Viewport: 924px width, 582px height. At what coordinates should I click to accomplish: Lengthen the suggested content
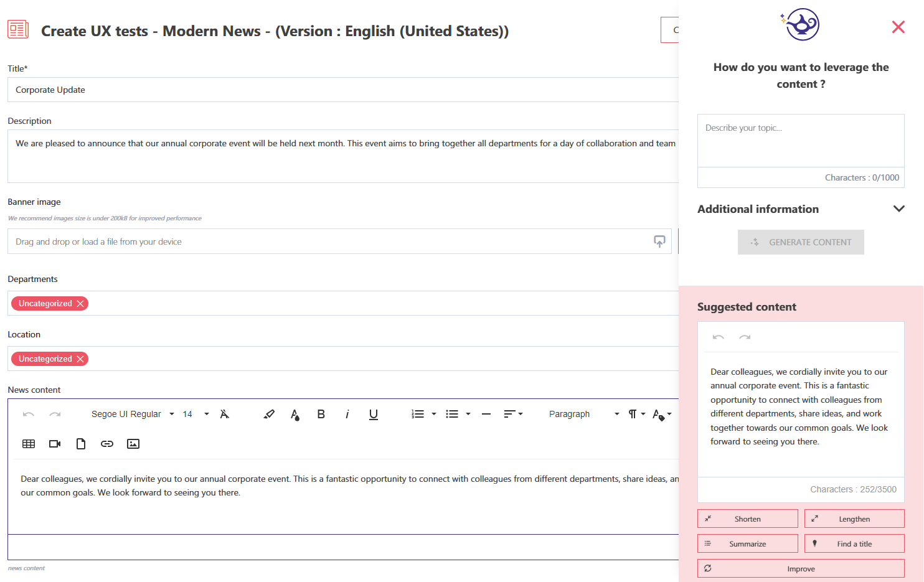tap(854, 519)
